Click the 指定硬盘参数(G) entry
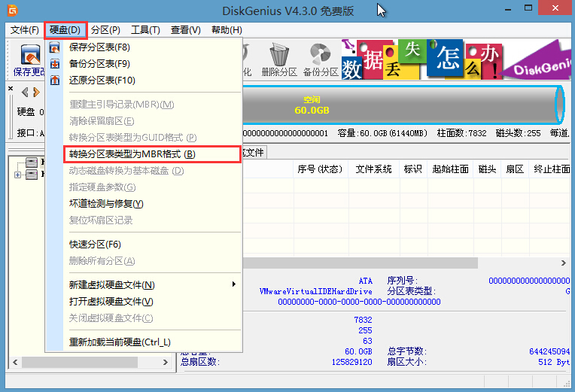The width and height of the screenshot is (575, 392). 144,187
